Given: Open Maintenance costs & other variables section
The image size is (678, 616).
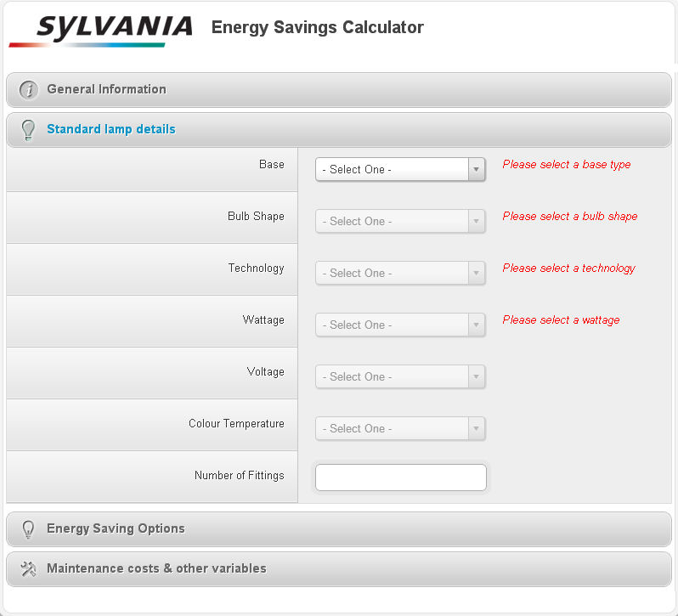Looking at the screenshot, I should coord(156,568).
